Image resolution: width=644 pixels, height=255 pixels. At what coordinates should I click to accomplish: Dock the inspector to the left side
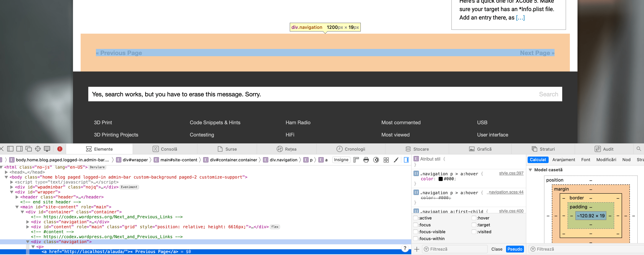coord(10,149)
